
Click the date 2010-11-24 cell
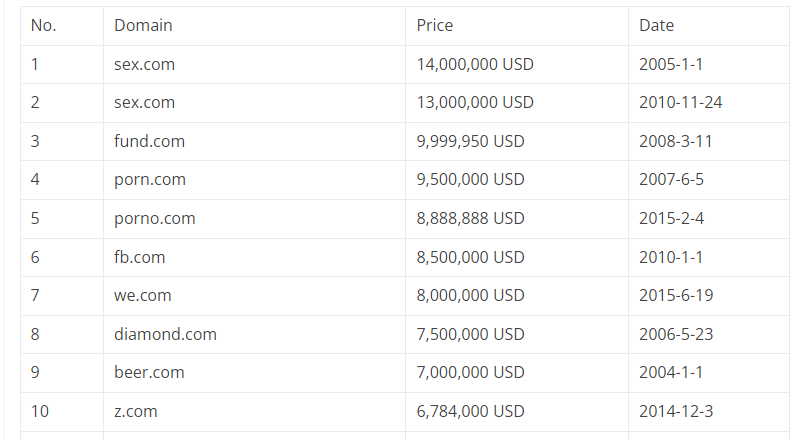(680, 102)
